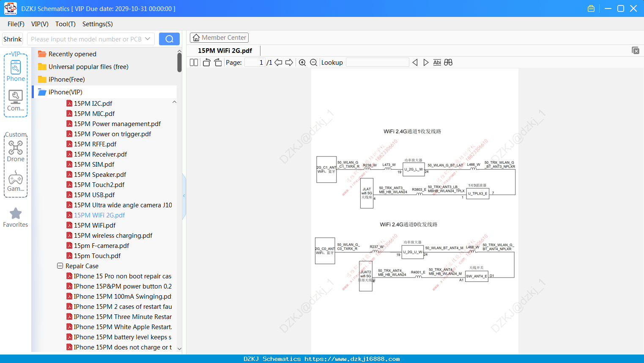Viewport: 644px width, 363px height.
Task: Click the binoculars search icon
Action: pos(448,63)
